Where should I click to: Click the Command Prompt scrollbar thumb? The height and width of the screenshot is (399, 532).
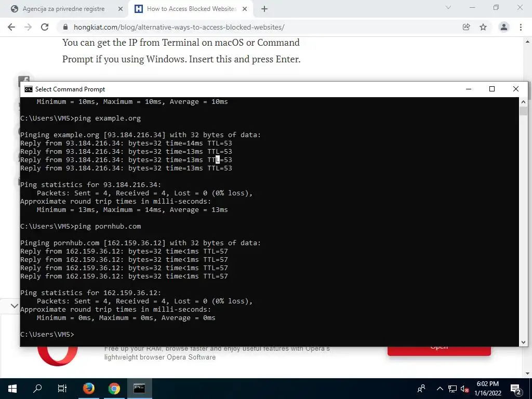pos(523,111)
